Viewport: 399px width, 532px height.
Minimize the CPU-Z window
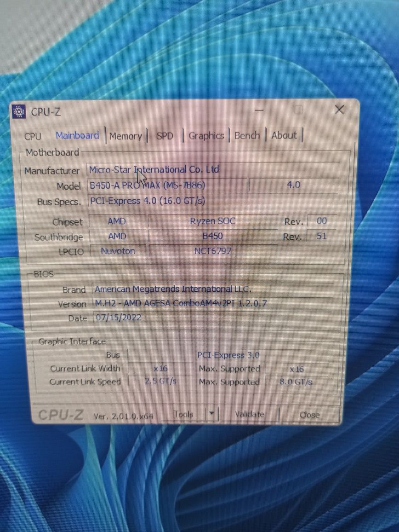click(x=259, y=110)
